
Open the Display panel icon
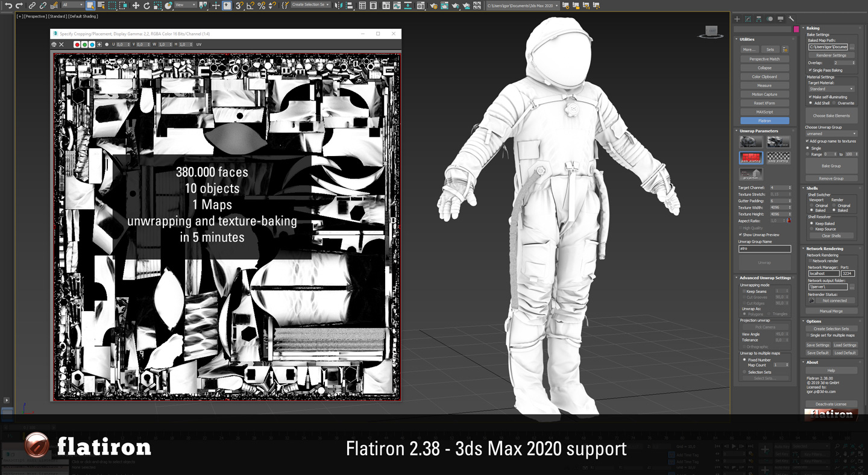coord(781,19)
